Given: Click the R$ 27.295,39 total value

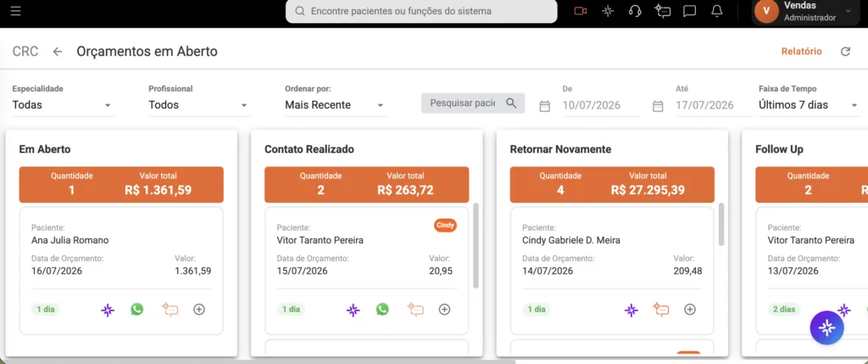Looking at the screenshot, I should [x=648, y=191].
